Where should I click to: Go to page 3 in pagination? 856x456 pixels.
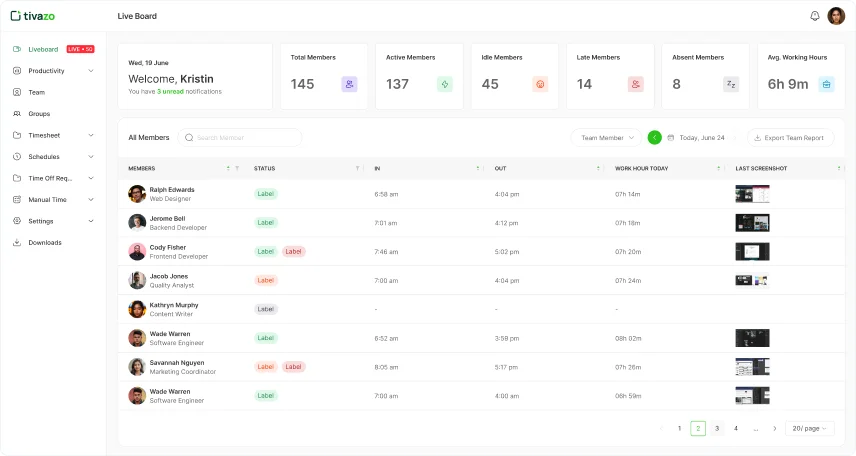(x=717, y=428)
